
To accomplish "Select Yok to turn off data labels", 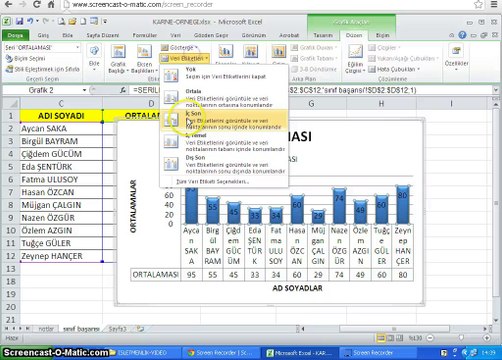I will tap(224, 74).
